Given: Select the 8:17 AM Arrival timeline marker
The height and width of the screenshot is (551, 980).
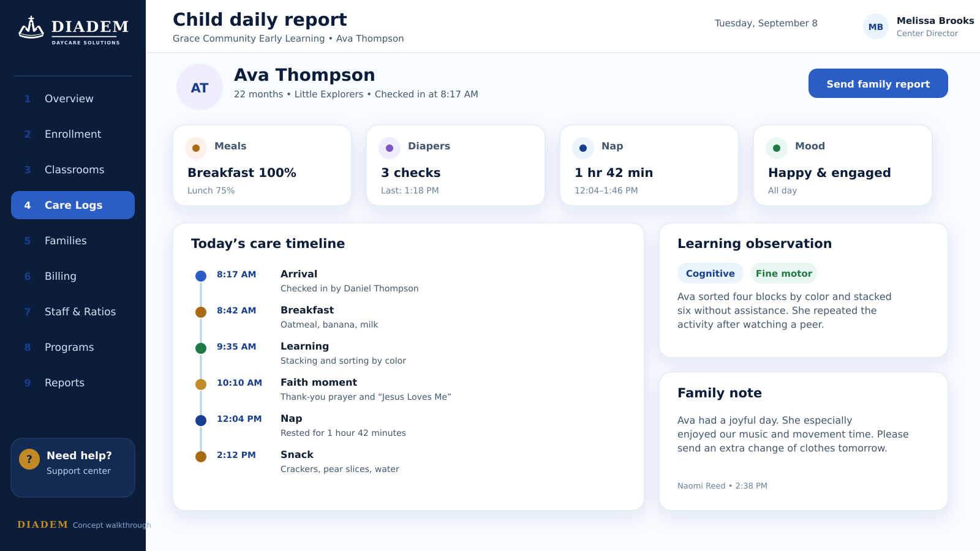Looking at the screenshot, I should [x=201, y=276].
